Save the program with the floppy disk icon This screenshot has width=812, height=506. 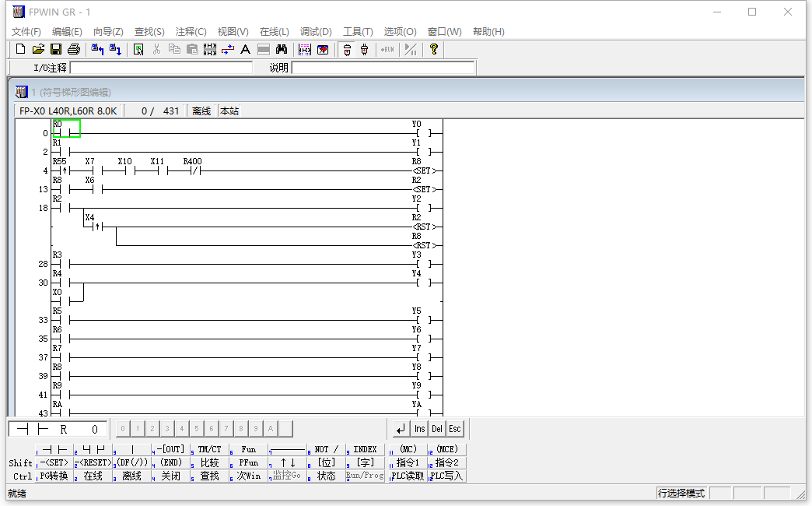click(x=55, y=49)
